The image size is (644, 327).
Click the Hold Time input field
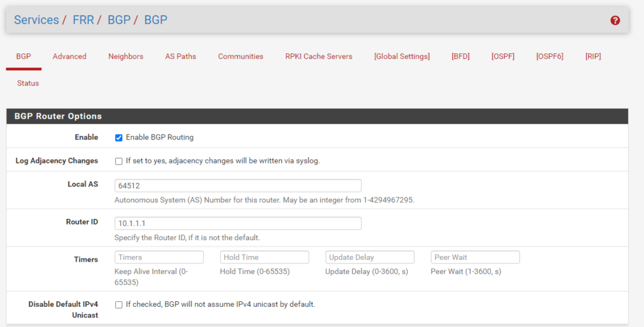click(x=264, y=257)
